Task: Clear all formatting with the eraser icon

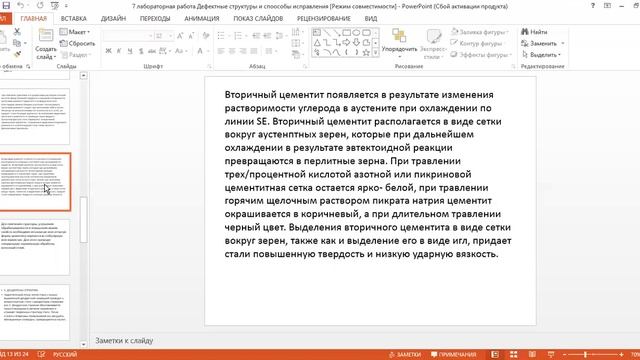Action: tap(206, 36)
